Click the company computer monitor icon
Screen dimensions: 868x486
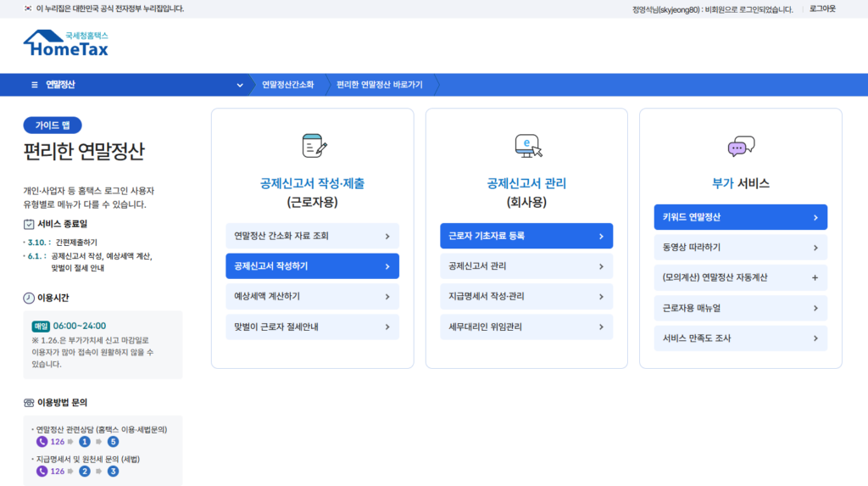pos(527,147)
